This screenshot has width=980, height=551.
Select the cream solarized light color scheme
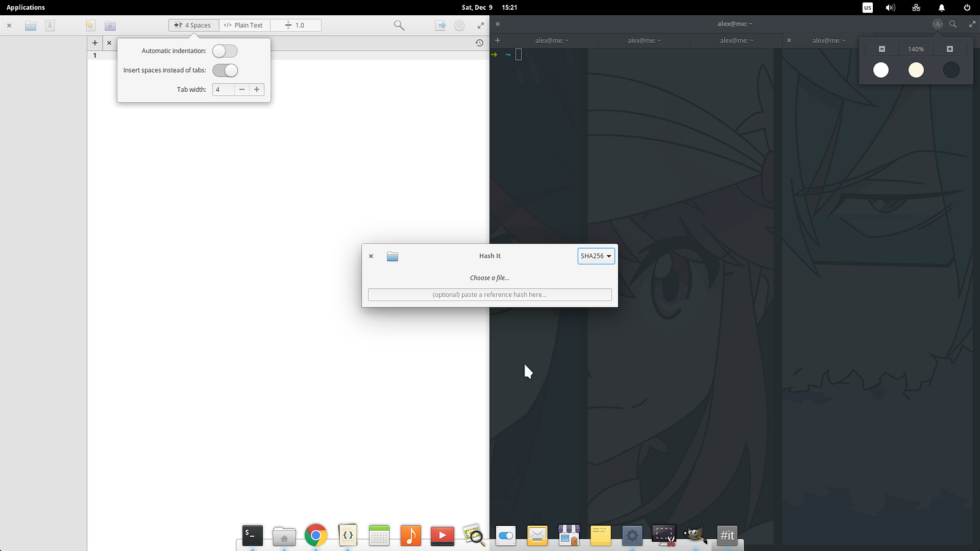[916, 70]
